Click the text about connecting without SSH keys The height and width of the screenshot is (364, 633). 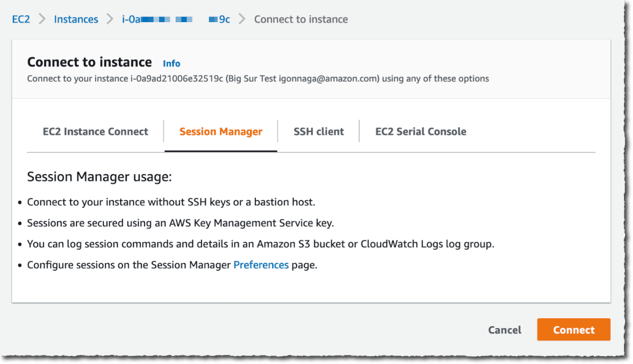pos(171,202)
